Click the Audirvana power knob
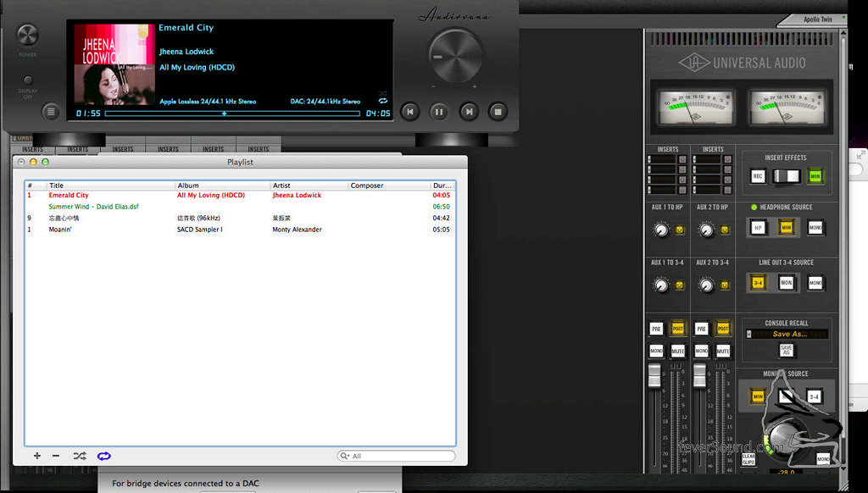This screenshot has height=493, width=868. pos(27,36)
